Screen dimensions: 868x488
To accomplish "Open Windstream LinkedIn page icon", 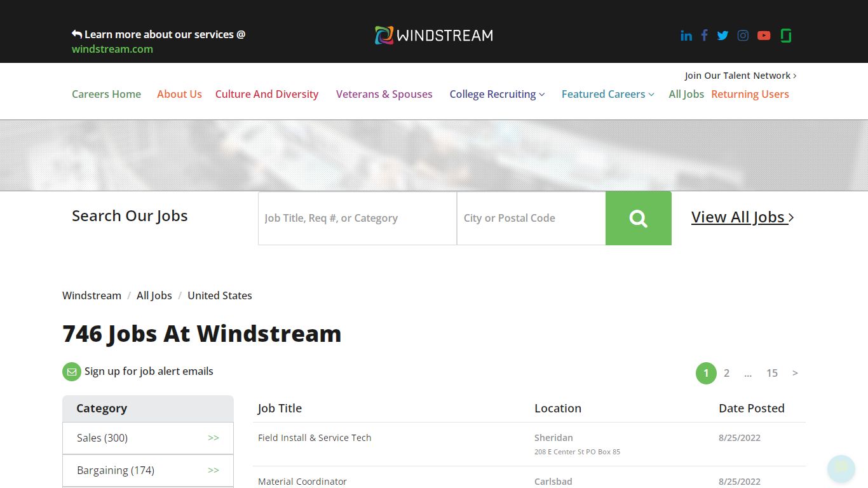I will 686,36.
